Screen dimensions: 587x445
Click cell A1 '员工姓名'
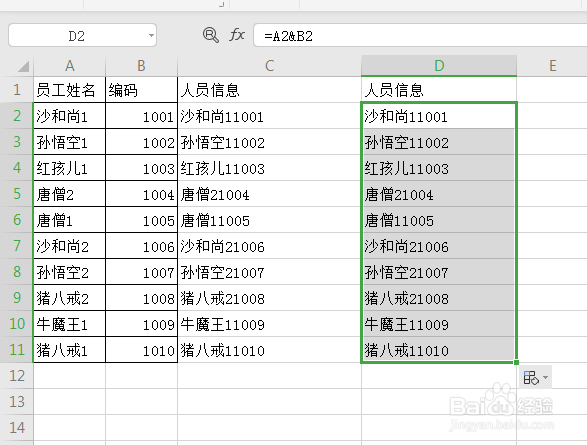tap(70, 90)
